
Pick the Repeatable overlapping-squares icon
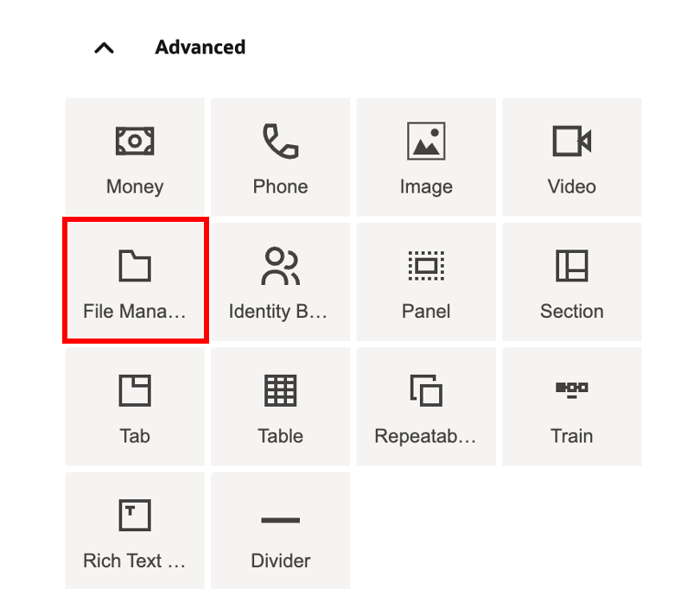click(426, 390)
